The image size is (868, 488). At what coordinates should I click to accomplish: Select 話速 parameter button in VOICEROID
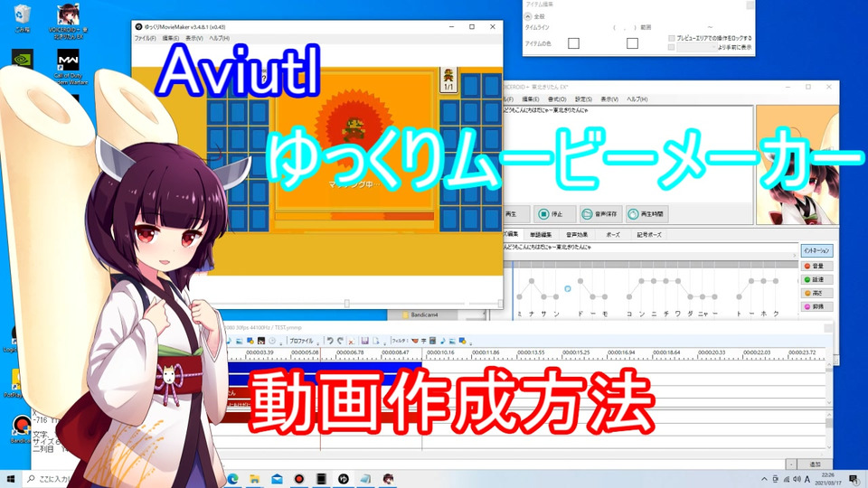coord(816,280)
